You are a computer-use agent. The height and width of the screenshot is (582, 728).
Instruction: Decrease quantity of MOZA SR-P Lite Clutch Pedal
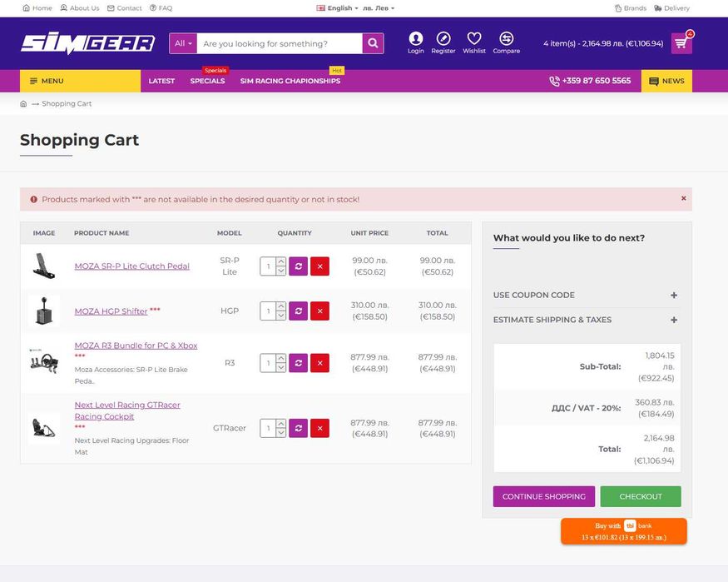pyautogui.click(x=281, y=271)
